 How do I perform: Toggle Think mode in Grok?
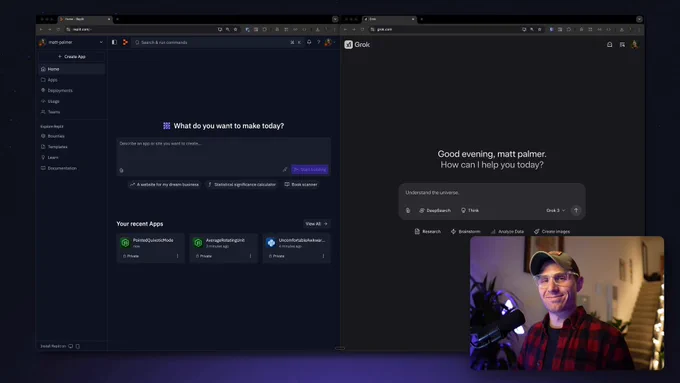click(x=470, y=210)
